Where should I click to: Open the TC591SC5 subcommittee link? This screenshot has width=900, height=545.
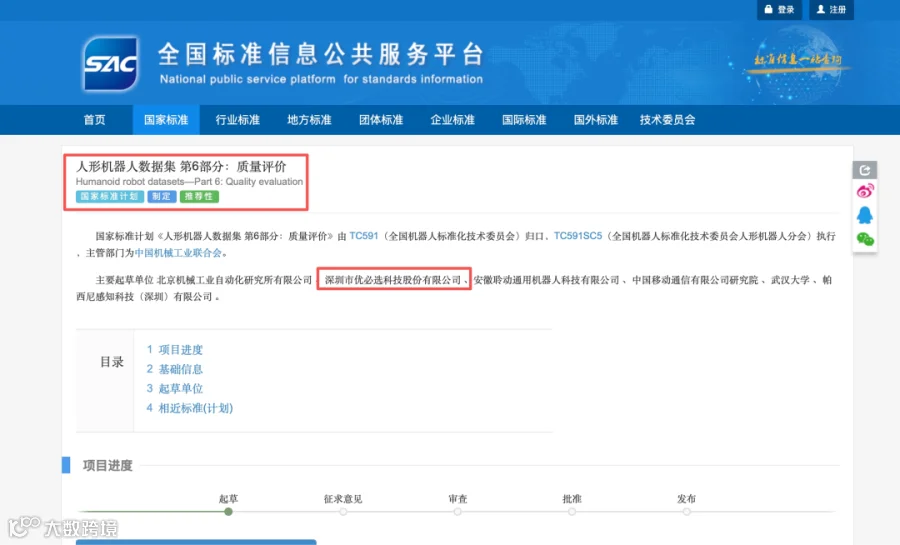click(x=578, y=236)
